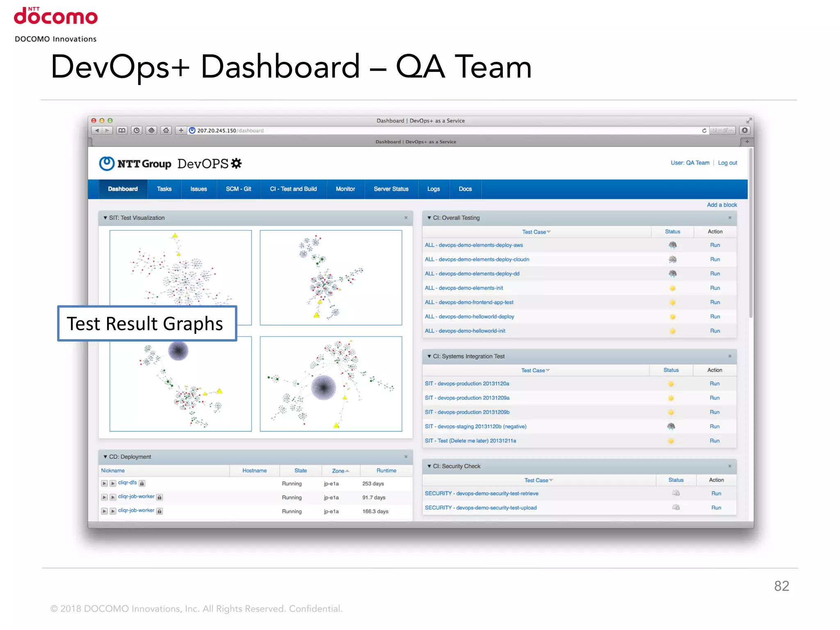Screen dimensions: 840x630
Task: Open the Monitor tab
Action: [345, 189]
